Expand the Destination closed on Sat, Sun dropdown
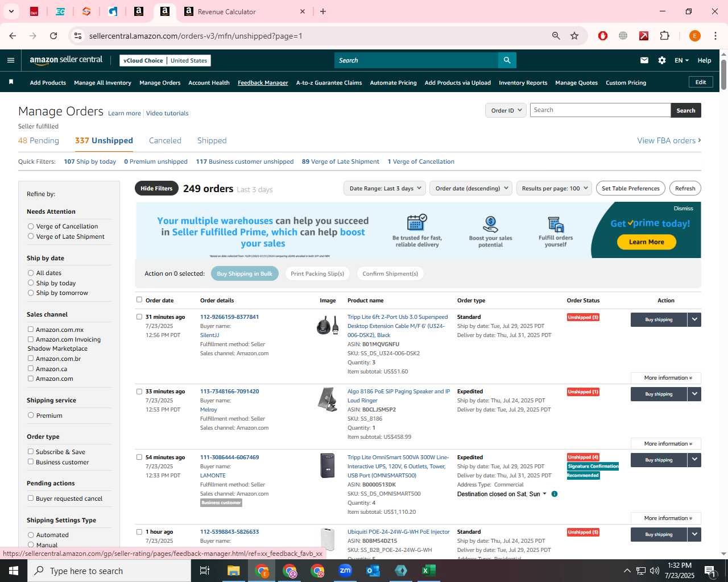The width and height of the screenshot is (728, 582). click(502, 494)
